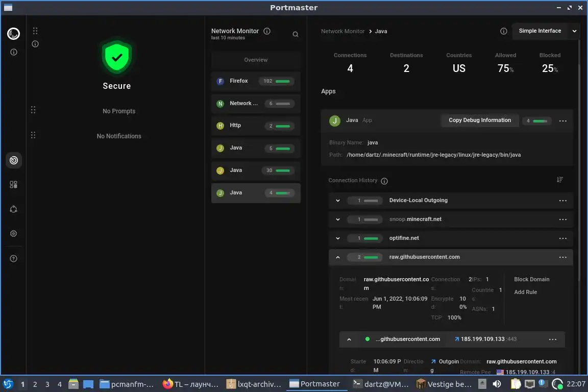Click the Allowed 75% statistic
This screenshot has height=392, width=588.
pos(505,63)
